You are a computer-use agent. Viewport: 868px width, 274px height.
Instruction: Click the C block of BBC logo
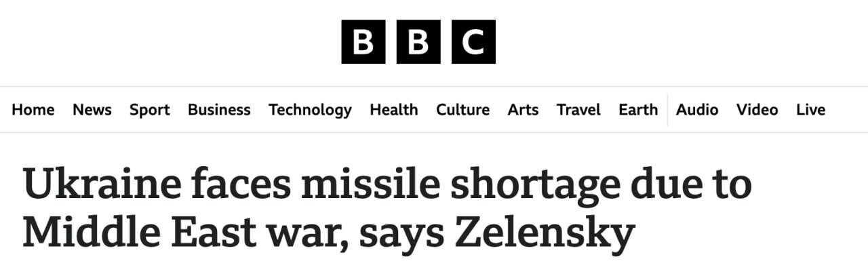click(x=473, y=42)
